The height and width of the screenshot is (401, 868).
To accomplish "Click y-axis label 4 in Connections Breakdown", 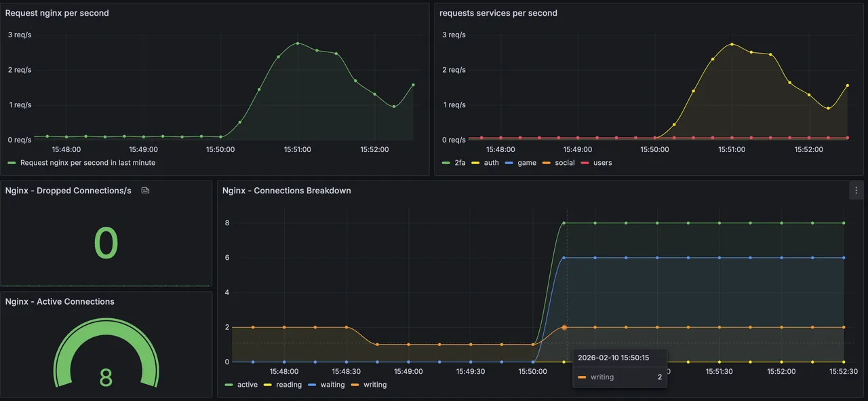I will (227, 292).
